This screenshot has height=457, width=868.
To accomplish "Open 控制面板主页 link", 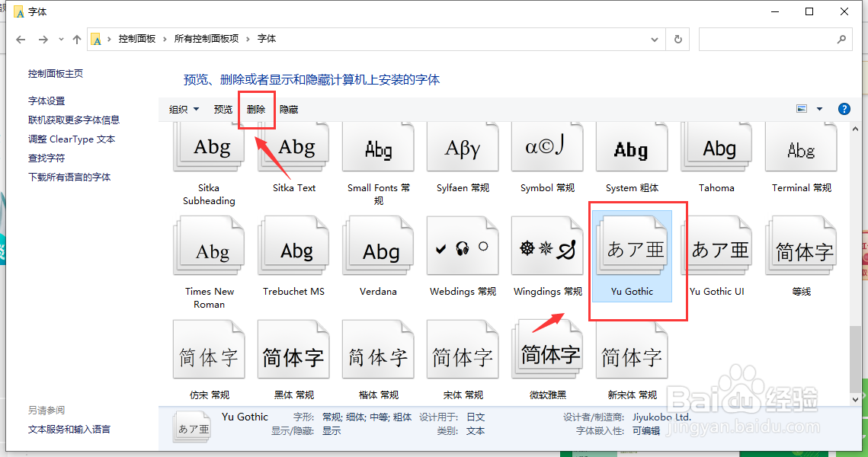I will pyautogui.click(x=56, y=74).
